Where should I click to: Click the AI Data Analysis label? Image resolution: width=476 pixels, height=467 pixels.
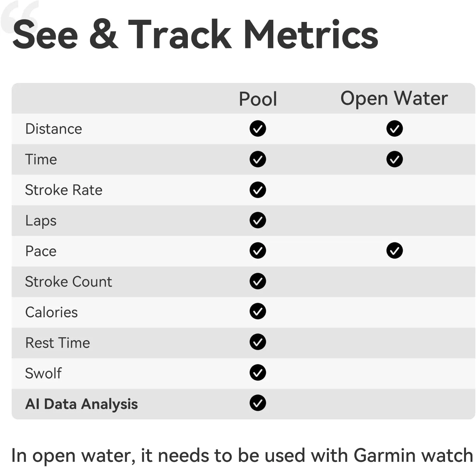pos(81,404)
